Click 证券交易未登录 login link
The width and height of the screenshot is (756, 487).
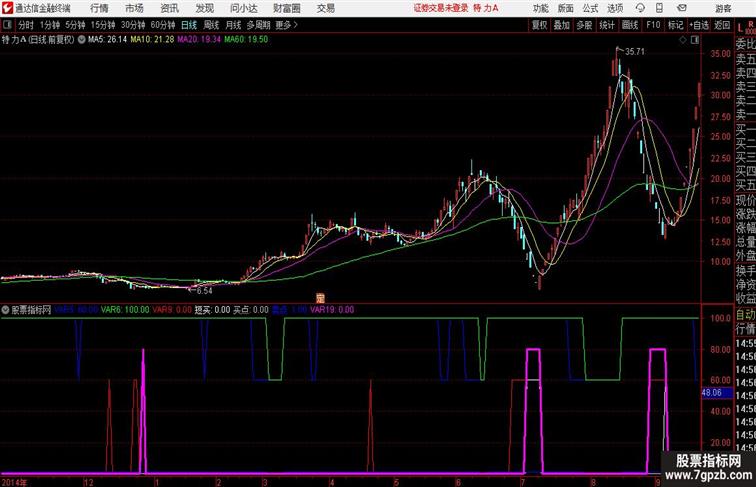[441, 8]
